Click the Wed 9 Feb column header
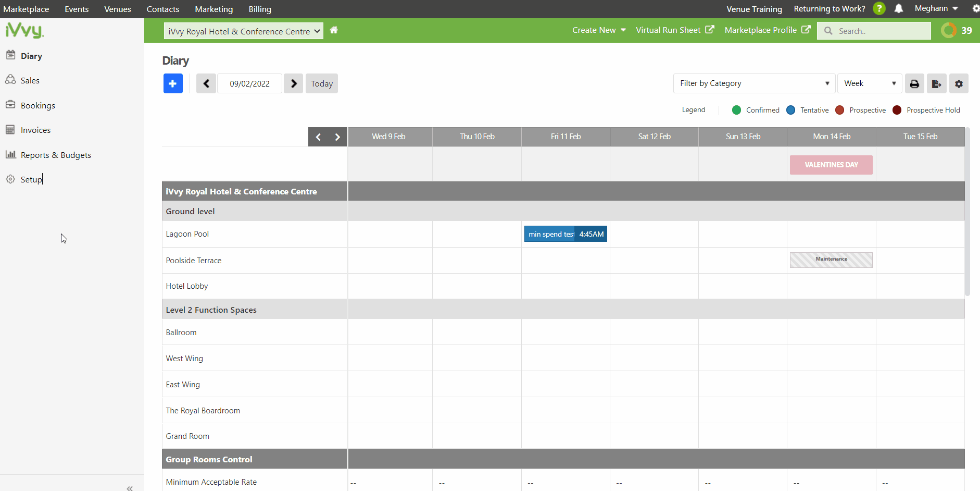This screenshot has width=980, height=491. (x=388, y=137)
